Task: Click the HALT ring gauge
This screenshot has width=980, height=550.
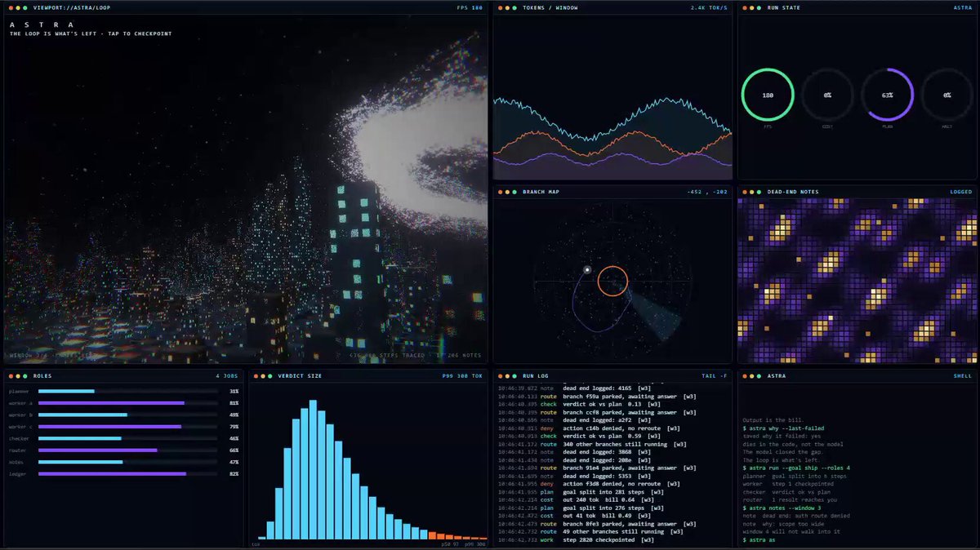Action: (947, 95)
